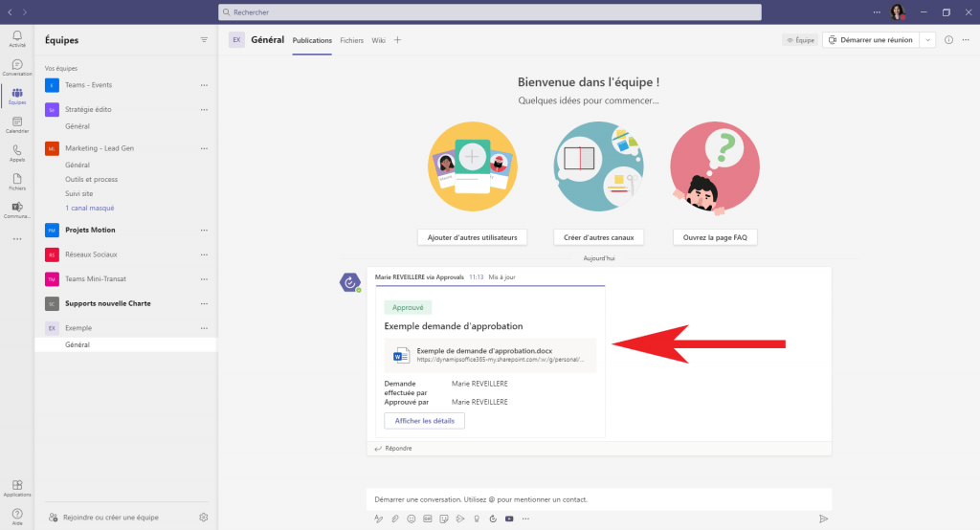Click Ouvrez la page FAQ button

(x=715, y=237)
